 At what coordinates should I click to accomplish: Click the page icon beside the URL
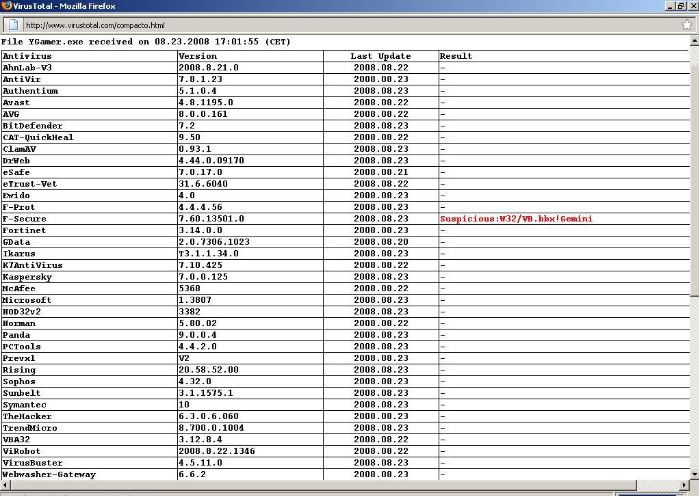click(13, 25)
